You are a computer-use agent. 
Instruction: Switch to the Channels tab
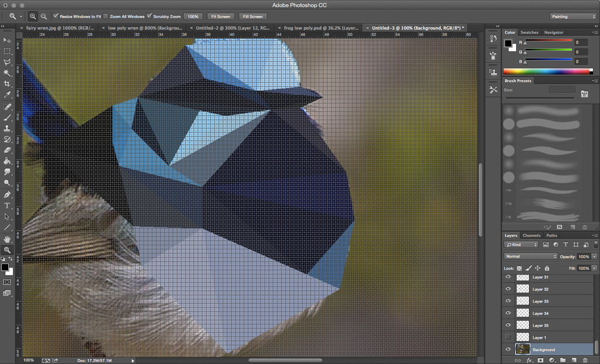coord(531,235)
